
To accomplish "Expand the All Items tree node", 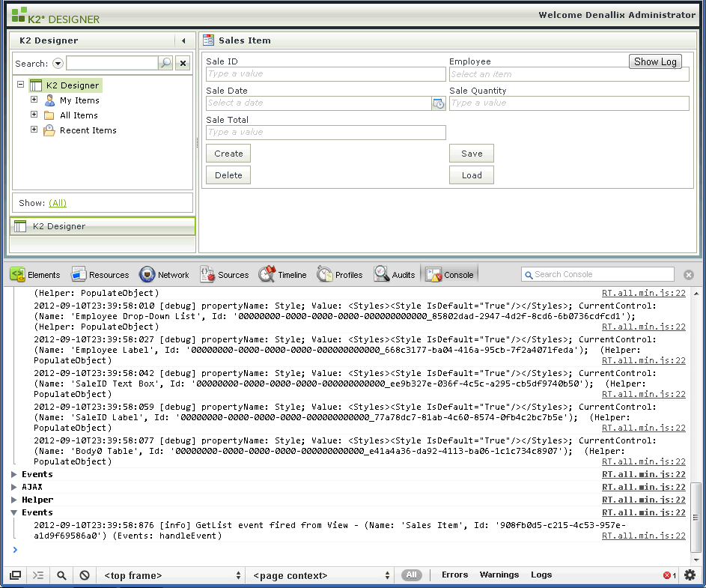I will coord(34,115).
